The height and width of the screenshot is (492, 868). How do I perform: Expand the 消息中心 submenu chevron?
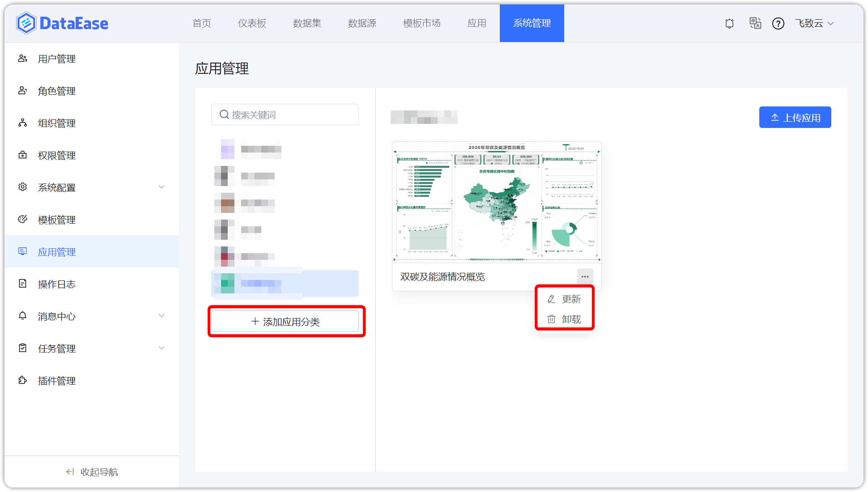coord(162,316)
